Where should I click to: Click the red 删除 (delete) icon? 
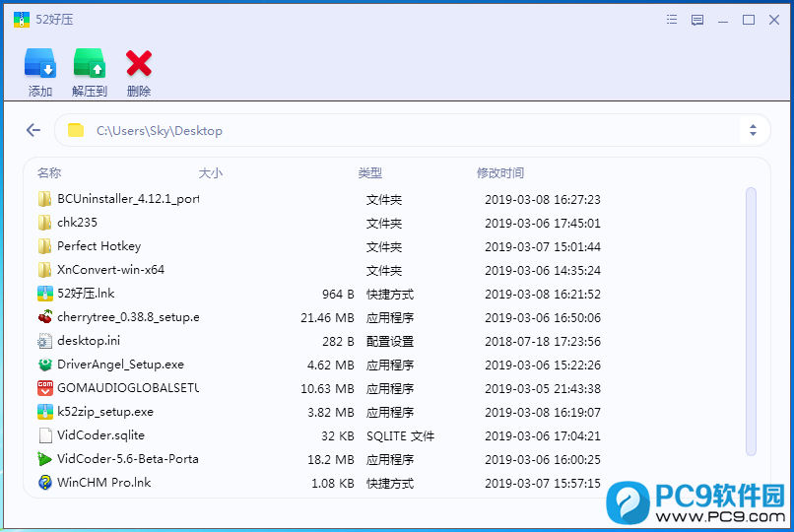(x=139, y=63)
